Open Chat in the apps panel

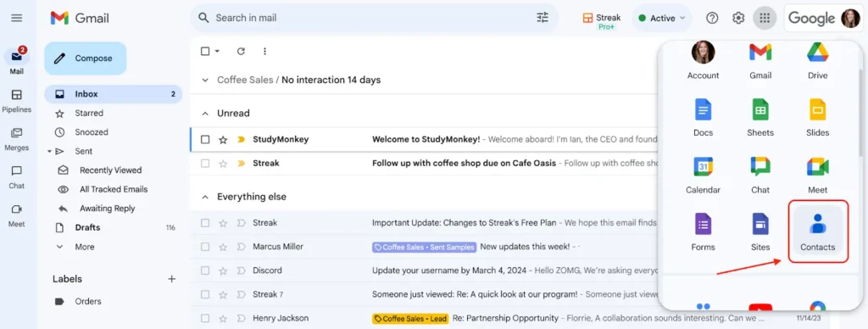click(x=760, y=175)
